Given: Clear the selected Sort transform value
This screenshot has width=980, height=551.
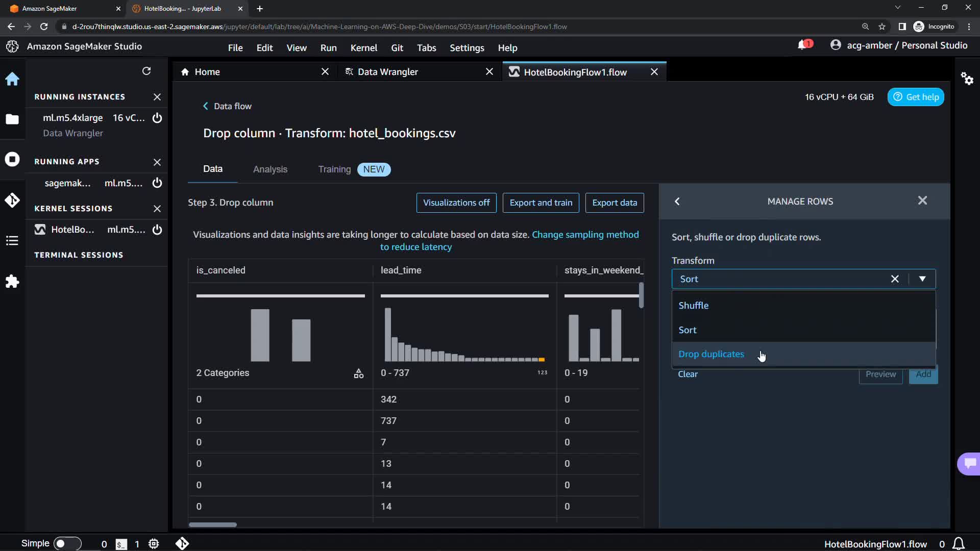Looking at the screenshot, I should tap(894, 279).
